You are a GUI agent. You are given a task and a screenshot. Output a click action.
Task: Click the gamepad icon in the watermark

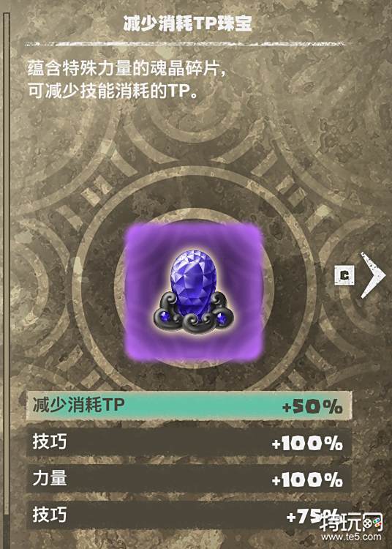point(374,523)
